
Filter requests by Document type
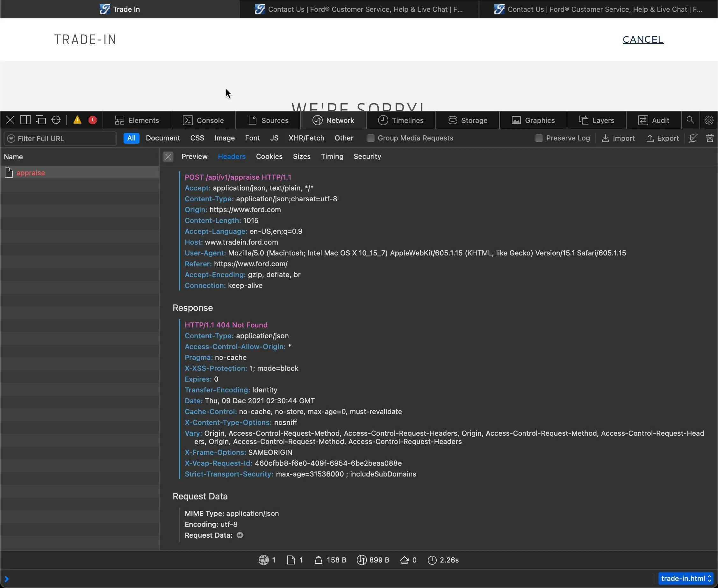coord(163,138)
